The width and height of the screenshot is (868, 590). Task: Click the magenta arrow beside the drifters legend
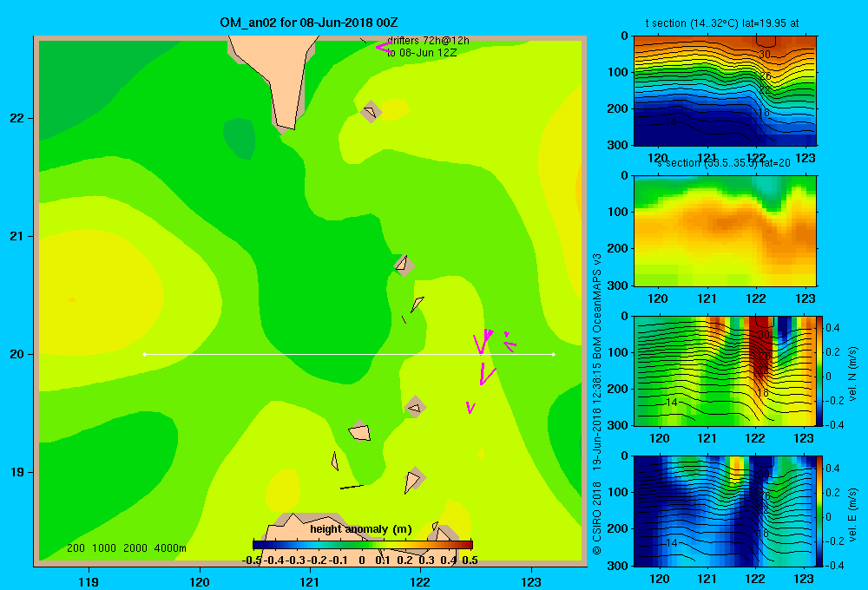click(385, 47)
